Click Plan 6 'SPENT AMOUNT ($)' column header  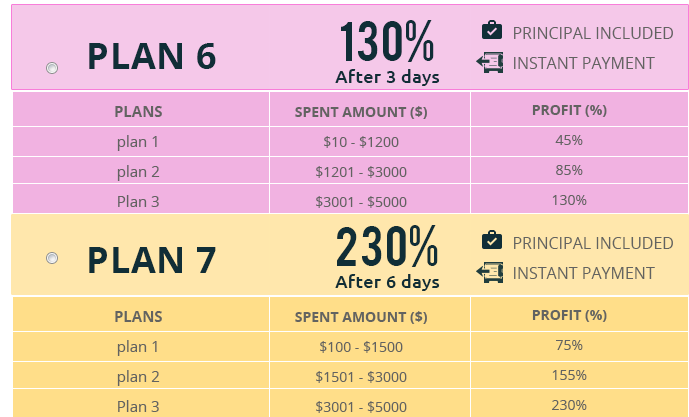tap(361, 112)
